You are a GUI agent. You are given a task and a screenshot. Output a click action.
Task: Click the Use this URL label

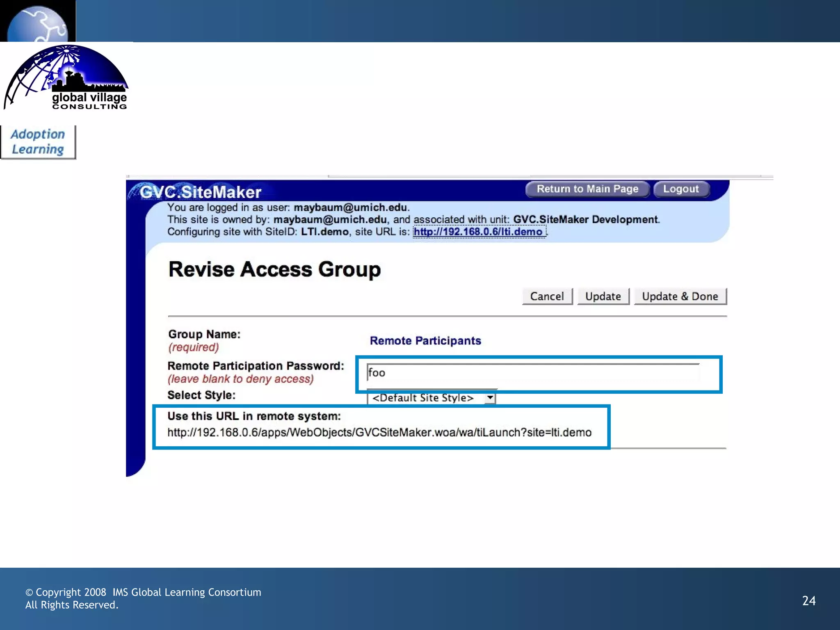pyautogui.click(x=254, y=416)
